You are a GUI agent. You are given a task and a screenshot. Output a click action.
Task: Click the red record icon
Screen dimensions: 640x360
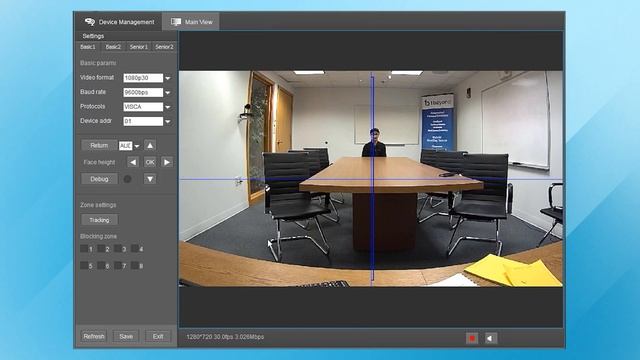tap(472, 338)
